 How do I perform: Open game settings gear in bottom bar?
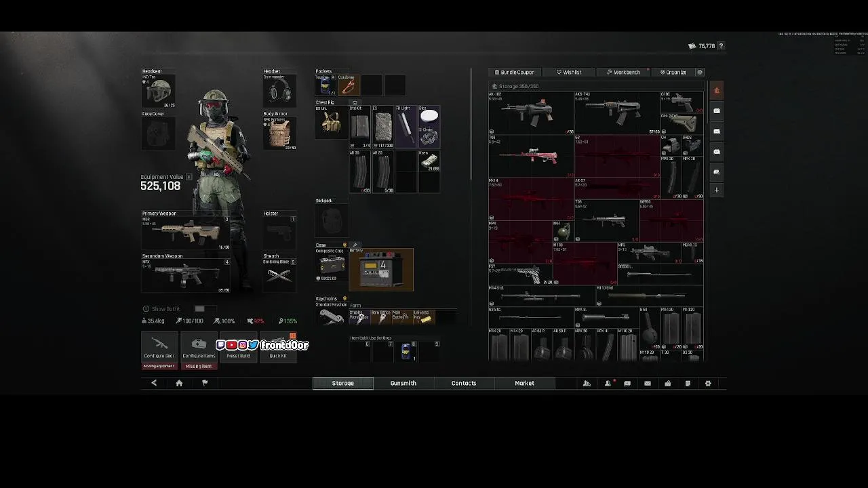pyautogui.click(x=708, y=383)
